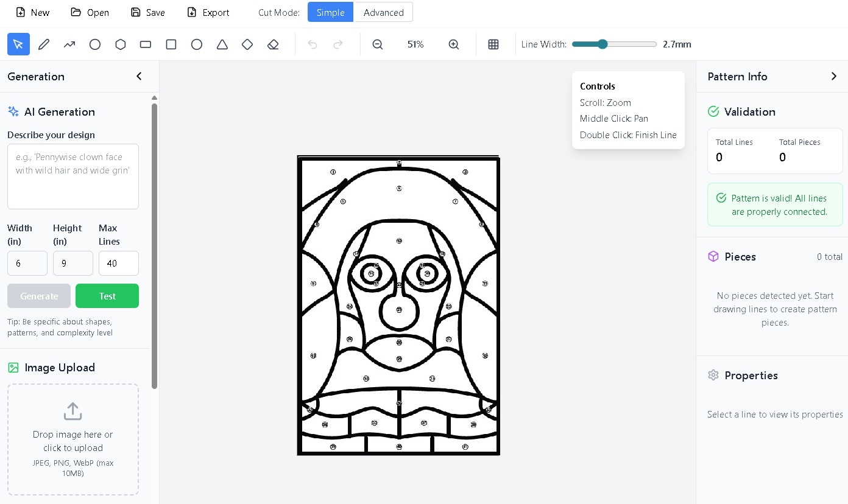Activate the eraser tool

click(x=273, y=44)
